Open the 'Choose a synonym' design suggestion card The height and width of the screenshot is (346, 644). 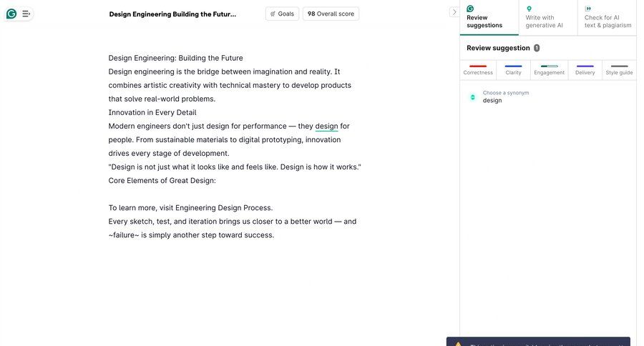click(x=548, y=97)
